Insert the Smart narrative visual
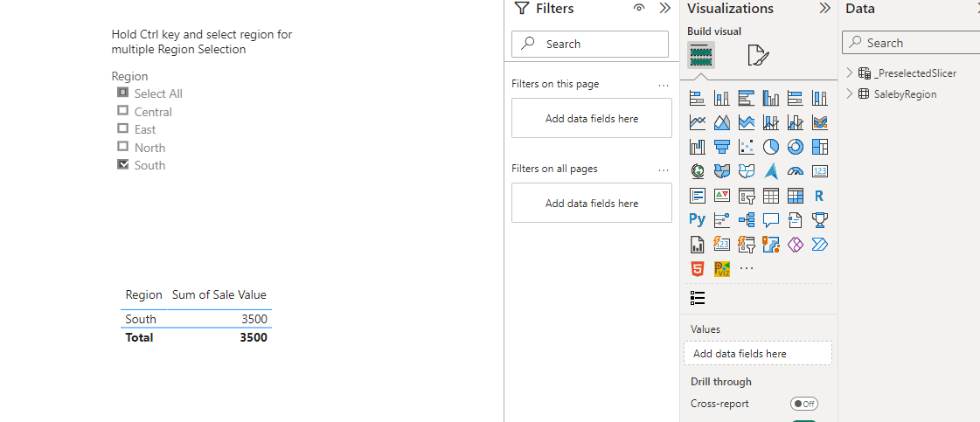This screenshot has width=980, height=422. coord(795,220)
